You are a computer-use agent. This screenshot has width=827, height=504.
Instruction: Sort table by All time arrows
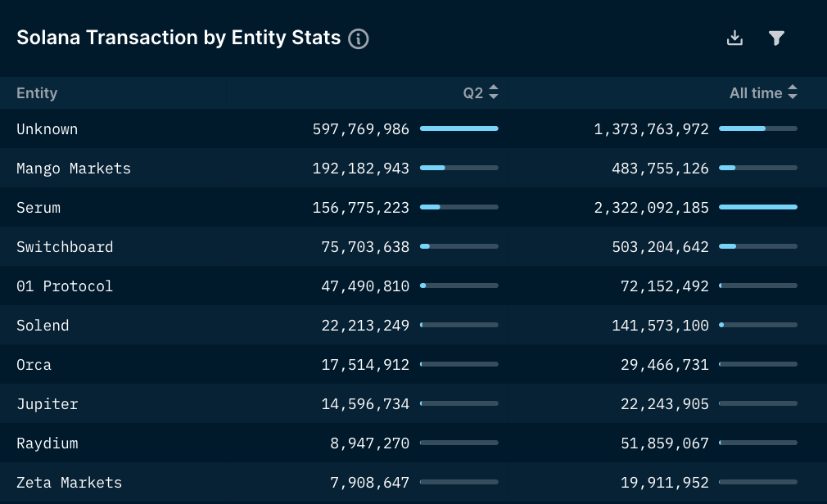click(792, 93)
